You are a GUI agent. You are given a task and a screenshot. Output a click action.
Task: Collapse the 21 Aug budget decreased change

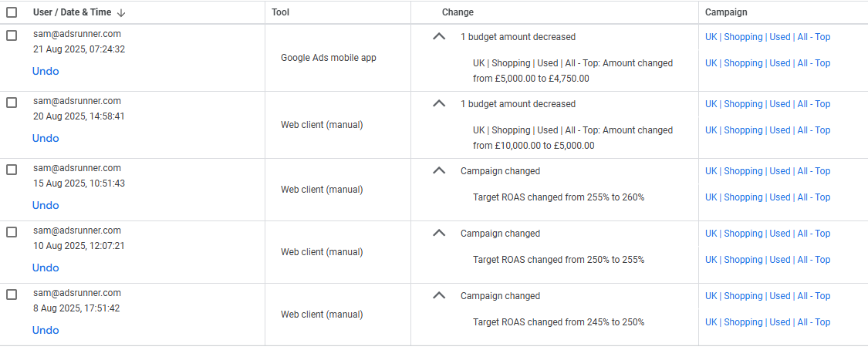[x=439, y=37]
